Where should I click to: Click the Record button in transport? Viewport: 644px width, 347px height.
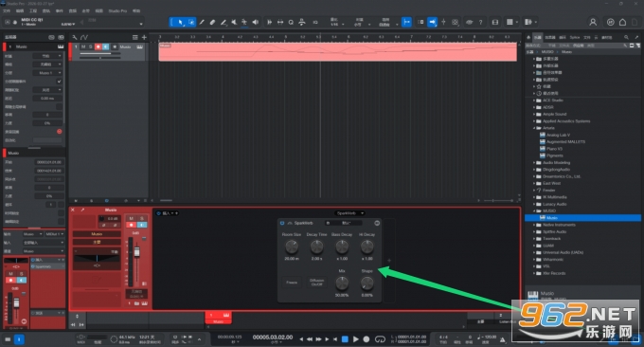(x=367, y=339)
